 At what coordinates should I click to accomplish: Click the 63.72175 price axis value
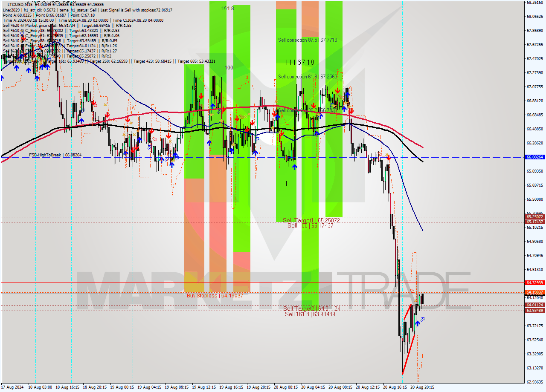(535, 326)
